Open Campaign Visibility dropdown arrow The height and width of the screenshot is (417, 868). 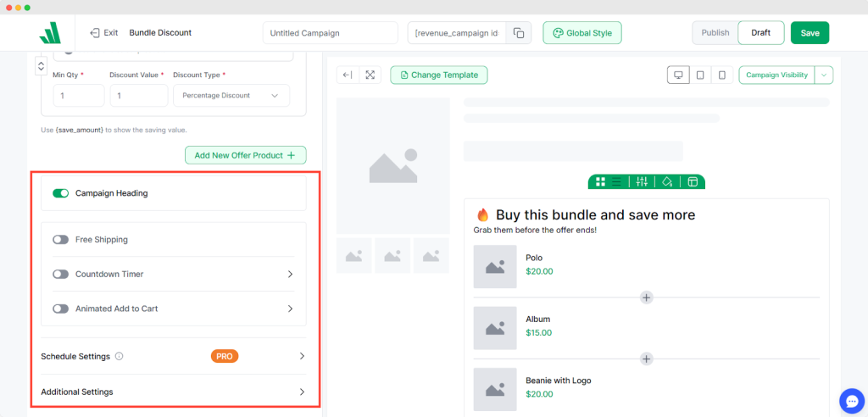[x=824, y=75]
